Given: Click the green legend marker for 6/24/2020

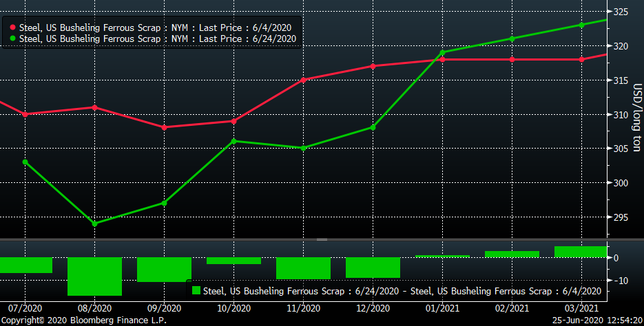Looking at the screenshot, I should point(12,39).
